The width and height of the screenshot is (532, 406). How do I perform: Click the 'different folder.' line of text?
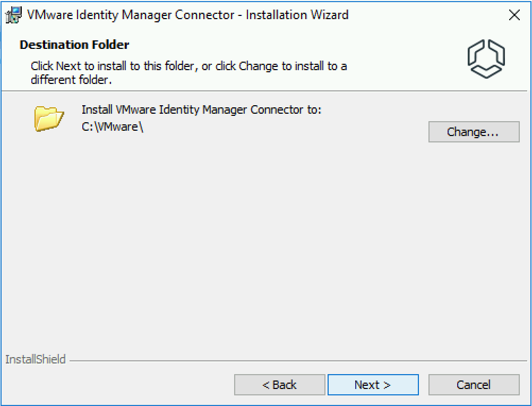coord(71,80)
